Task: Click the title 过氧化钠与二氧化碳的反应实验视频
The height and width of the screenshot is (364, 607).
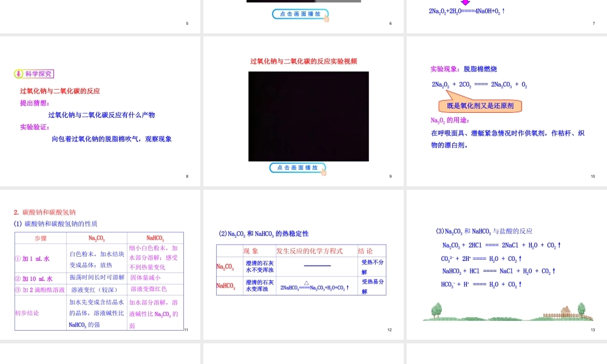Action: pyautogui.click(x=303, y=61)
